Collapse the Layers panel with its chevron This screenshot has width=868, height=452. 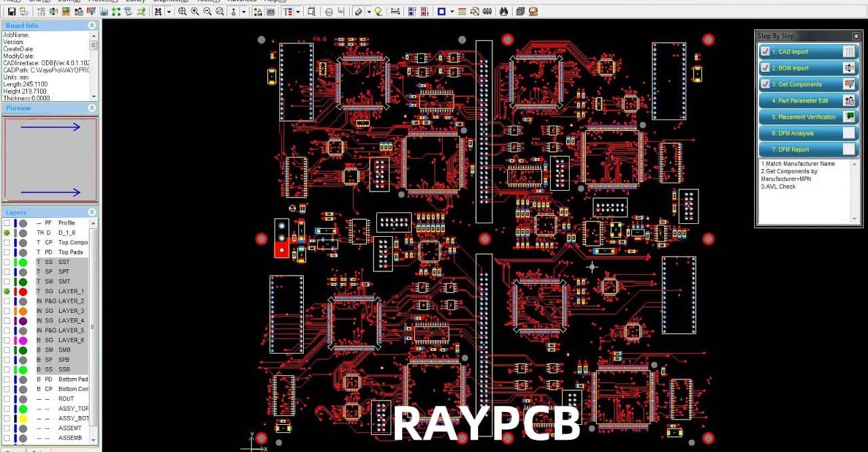92,212
